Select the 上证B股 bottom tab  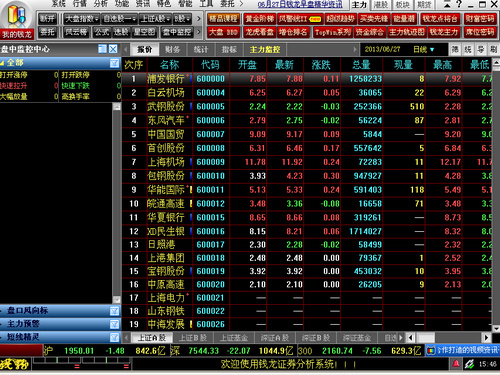pos(193,338)
